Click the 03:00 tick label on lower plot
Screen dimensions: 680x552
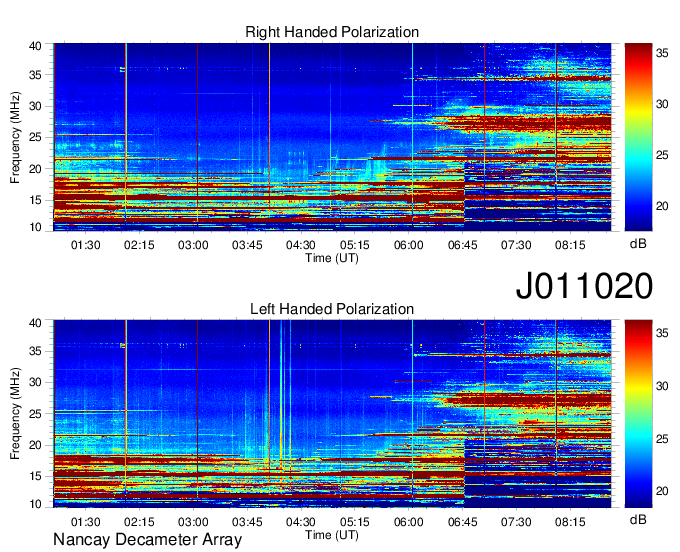point(193,522)
